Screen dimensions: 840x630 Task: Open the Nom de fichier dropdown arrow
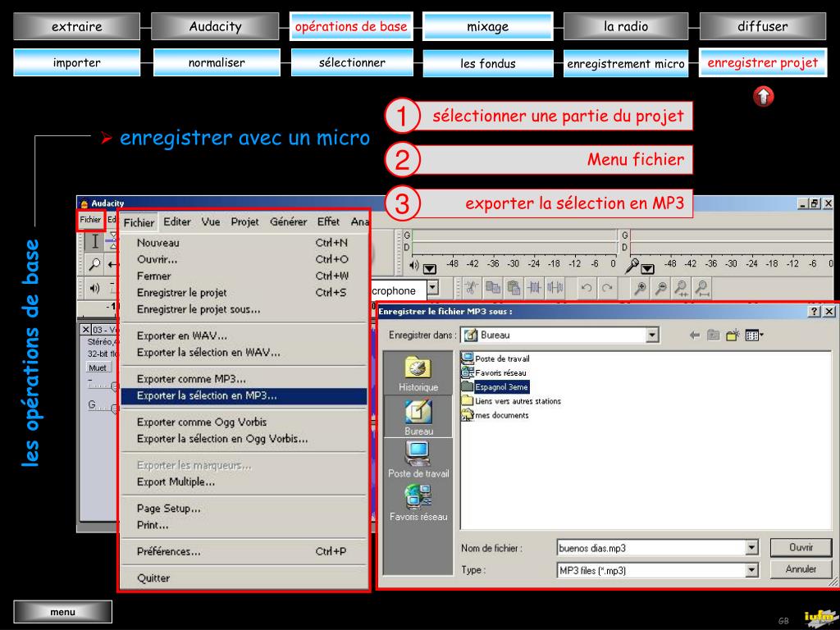click(x=752, y=547)
